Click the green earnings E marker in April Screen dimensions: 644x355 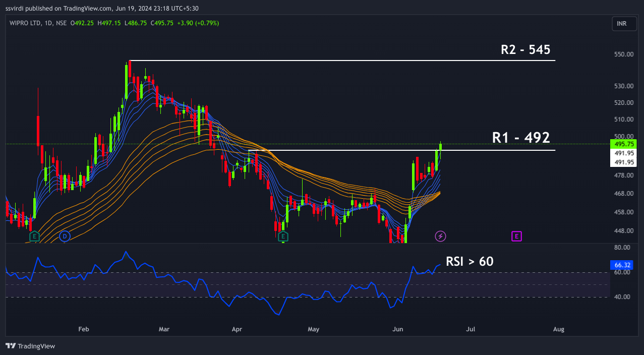click(x=283, y=236)
